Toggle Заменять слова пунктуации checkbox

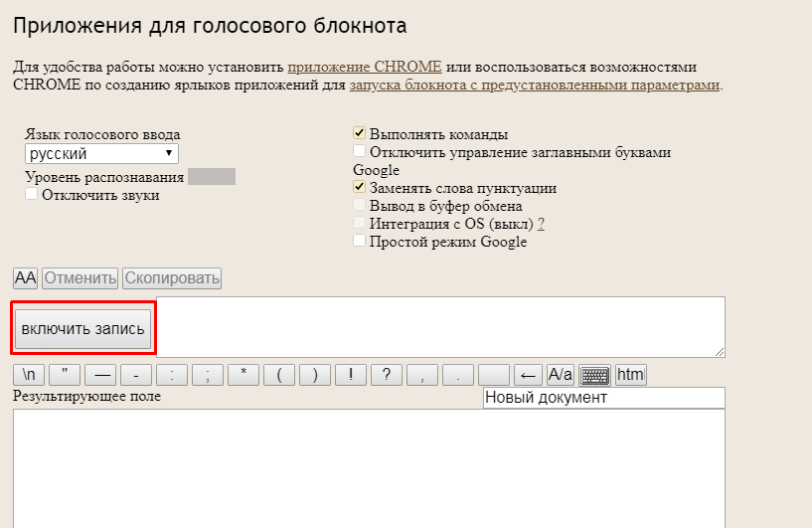click(x=360, y=187)
